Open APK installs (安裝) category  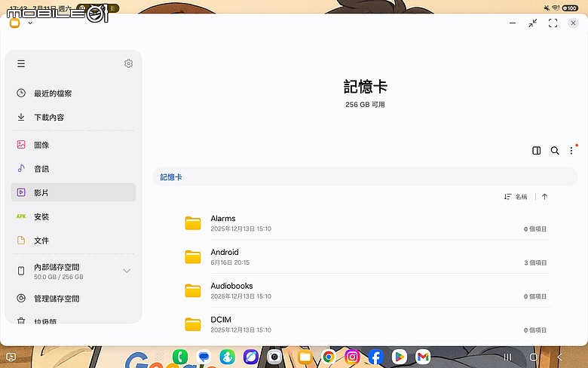tap(74, 216)
